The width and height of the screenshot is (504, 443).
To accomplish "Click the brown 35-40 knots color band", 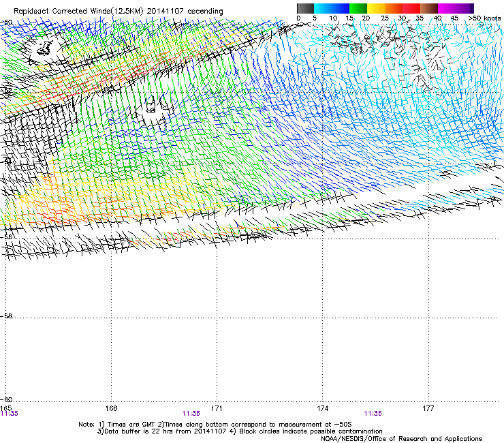I will click(429, 8).
